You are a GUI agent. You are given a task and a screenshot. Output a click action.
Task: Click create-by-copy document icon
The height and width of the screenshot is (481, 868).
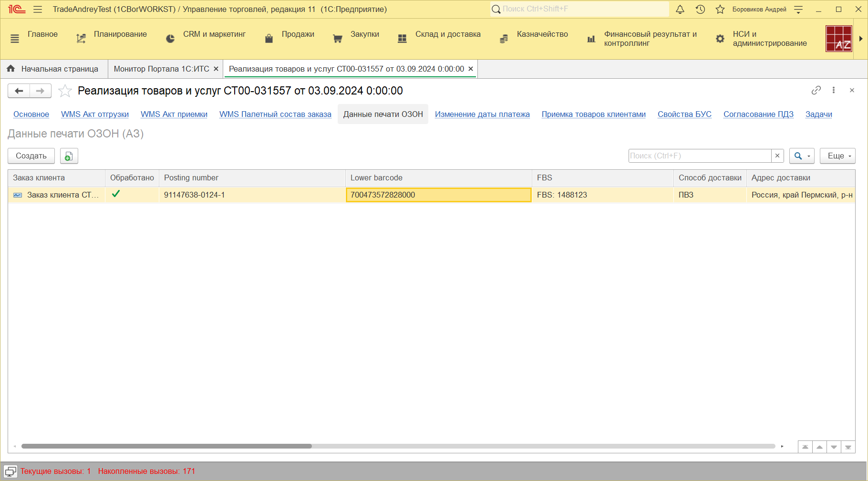(69, 156)
